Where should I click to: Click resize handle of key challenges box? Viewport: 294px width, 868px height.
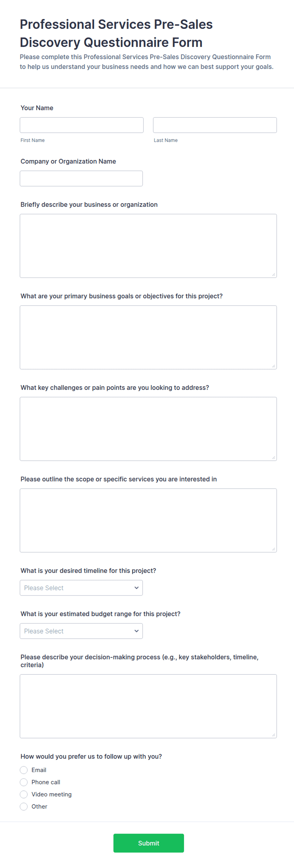coord(273,457)
